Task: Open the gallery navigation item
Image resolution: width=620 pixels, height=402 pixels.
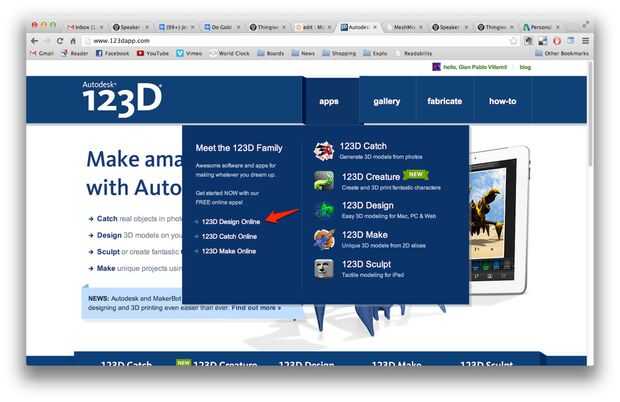Action: pyautogui.click(x=387, y=101)
